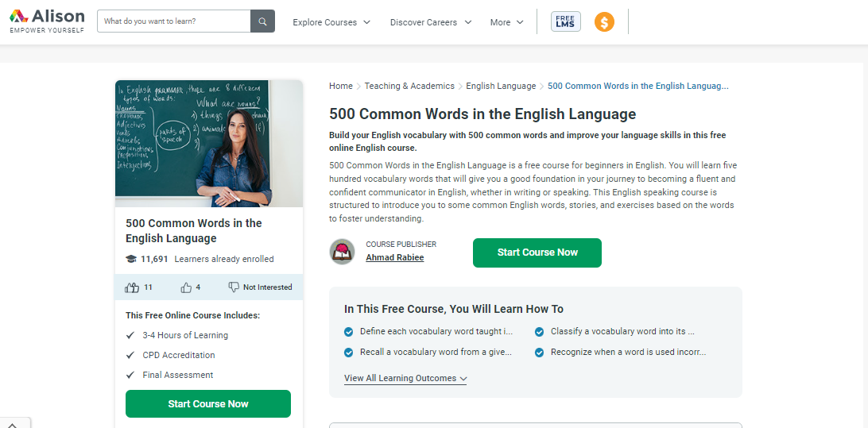Click In This Free Course heading
Screen dimensions: 868x428
tap(453, 309)
